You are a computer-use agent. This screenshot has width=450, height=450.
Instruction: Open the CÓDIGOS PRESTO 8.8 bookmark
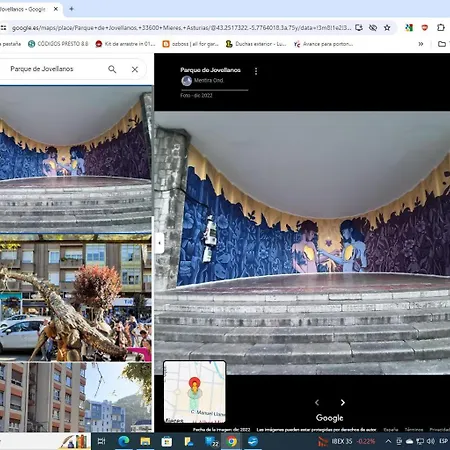58,44
